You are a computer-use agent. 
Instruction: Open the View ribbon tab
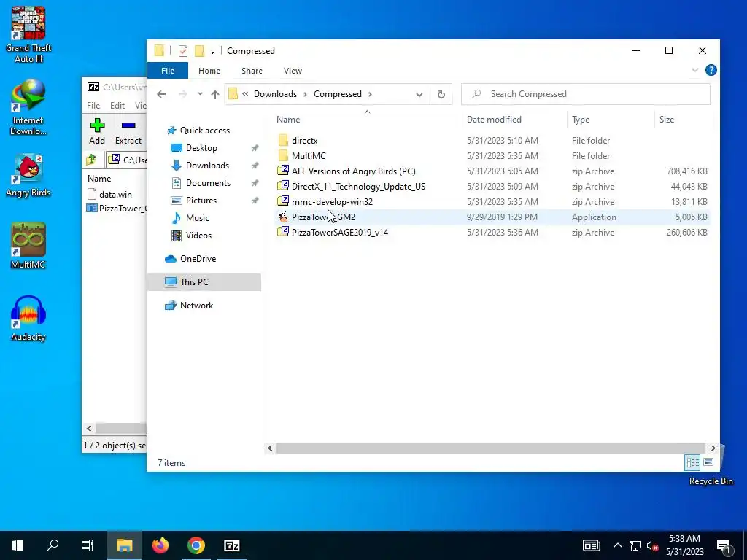pos(293,71)
